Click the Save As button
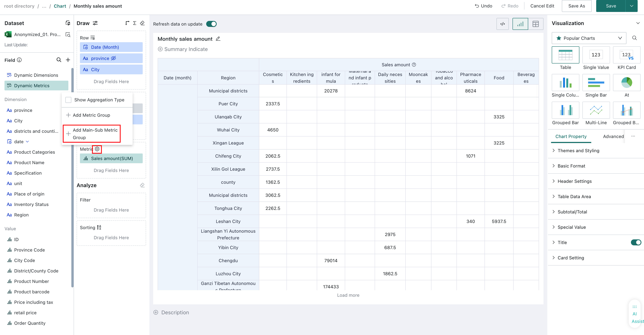The height and width of the screenshot is (335, 644). coord(577,6)
